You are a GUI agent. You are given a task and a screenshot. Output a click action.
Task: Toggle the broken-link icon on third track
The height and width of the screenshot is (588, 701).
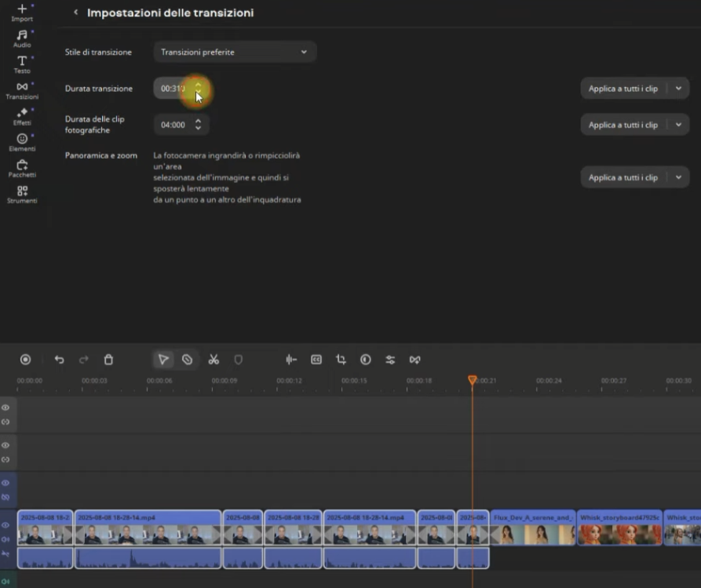[5, 497]
